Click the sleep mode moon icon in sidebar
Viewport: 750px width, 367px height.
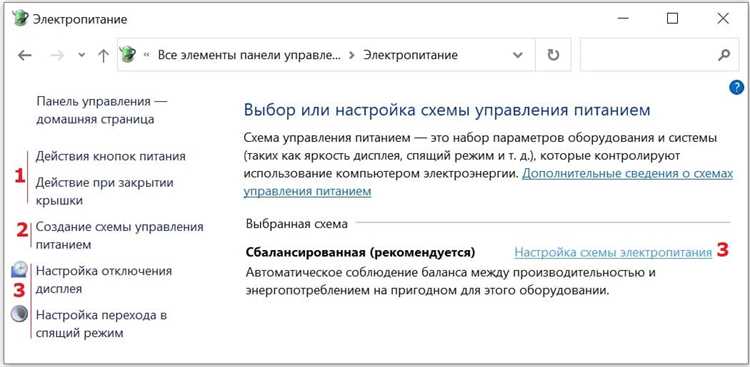tap(20, 314)
